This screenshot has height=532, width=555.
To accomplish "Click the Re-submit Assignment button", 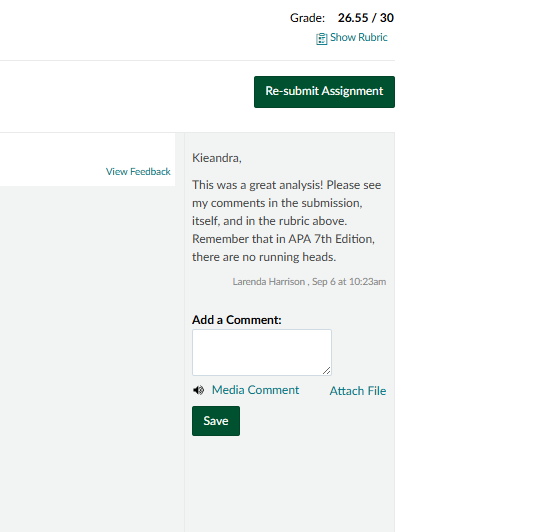I will [x=324, y=92].
